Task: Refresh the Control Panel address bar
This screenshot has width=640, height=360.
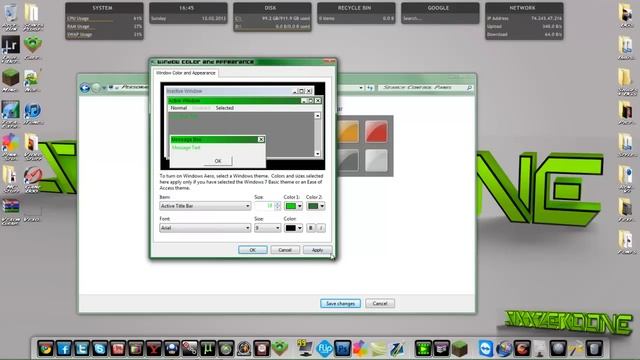Action: (370, 88)
